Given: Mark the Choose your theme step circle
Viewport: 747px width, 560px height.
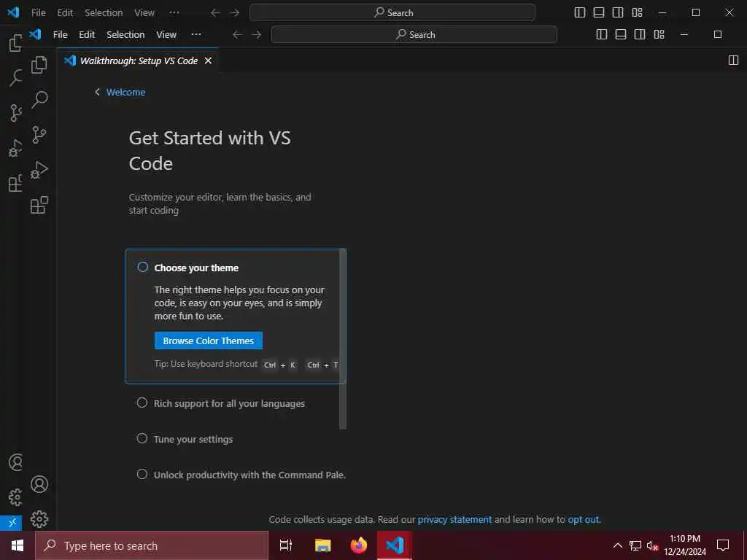Looking at the screenshot, I should (142, 267).
